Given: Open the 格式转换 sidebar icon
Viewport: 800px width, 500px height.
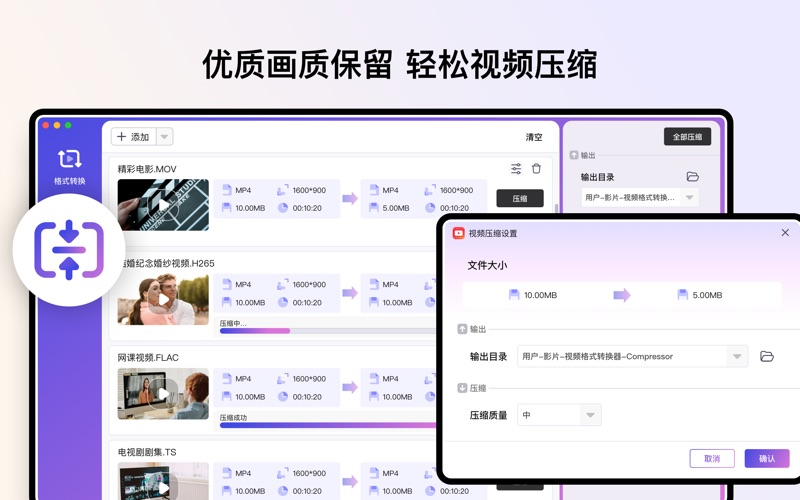Looking at the screenshot, I should pyautogui.click(x=70, y=166).
